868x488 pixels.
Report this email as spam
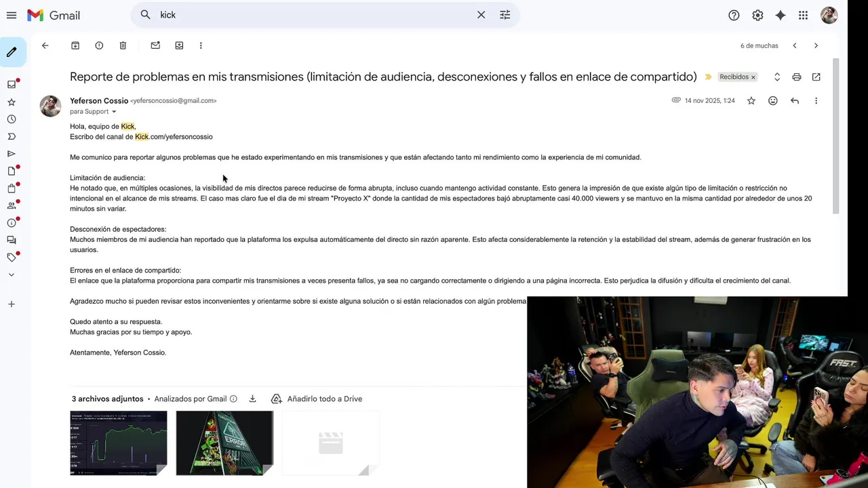99,45
